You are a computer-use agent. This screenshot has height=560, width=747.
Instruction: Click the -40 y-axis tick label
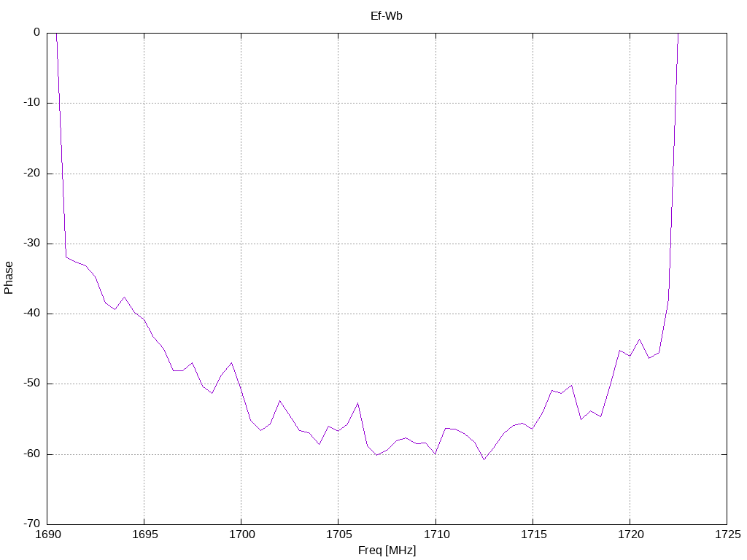click(32, 314)
